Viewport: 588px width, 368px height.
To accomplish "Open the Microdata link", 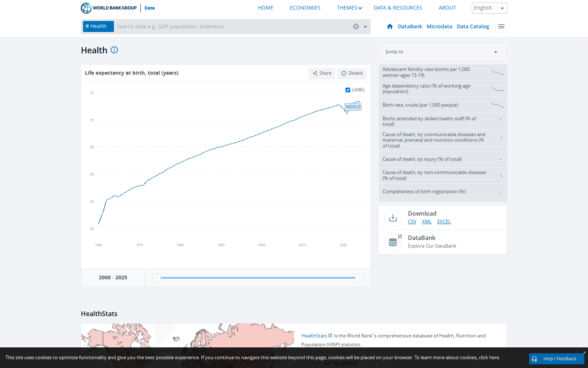I will pyautogui.click(x=440, y=26).
